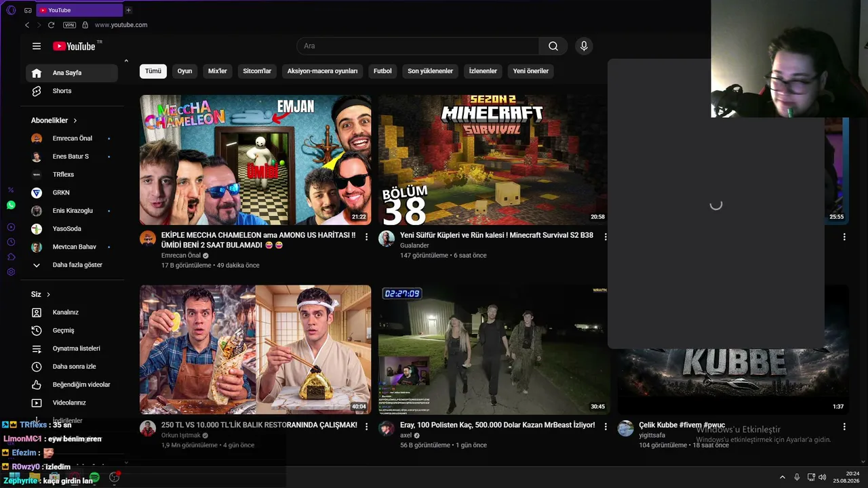Open settings gear in the Opera sidebar
Screen dimensions: 868x488
[x=11, y=272]
